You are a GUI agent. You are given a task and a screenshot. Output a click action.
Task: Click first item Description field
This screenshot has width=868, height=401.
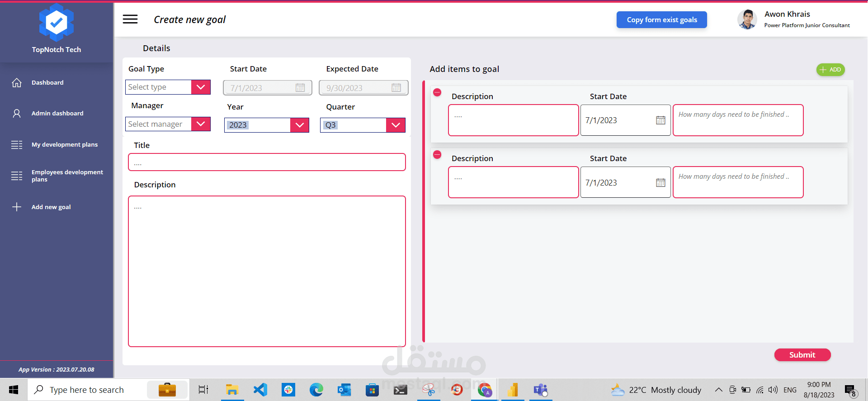[x=514, y=120]
